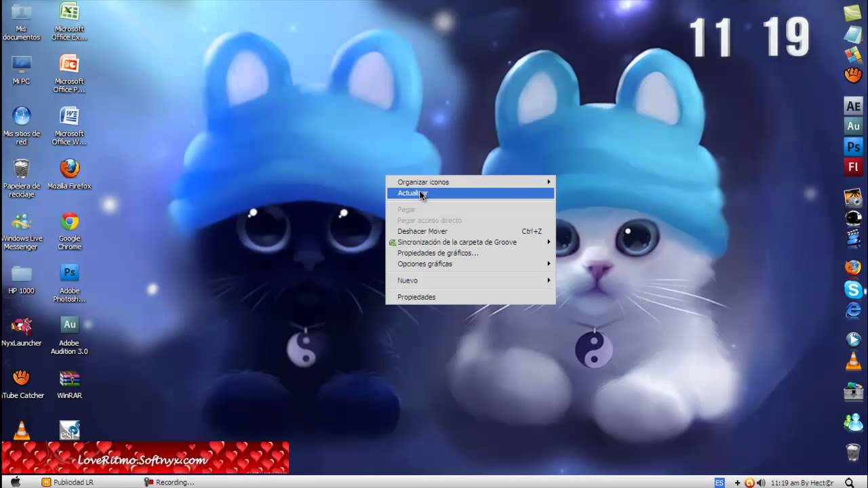Click the ES language indicator

719,483
